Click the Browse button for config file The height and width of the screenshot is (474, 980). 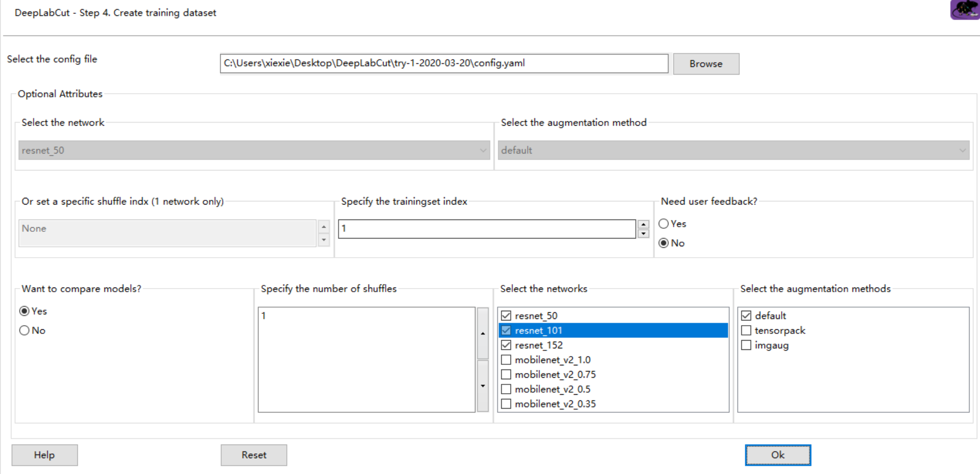pyautogui.click(x=706, y=64)
